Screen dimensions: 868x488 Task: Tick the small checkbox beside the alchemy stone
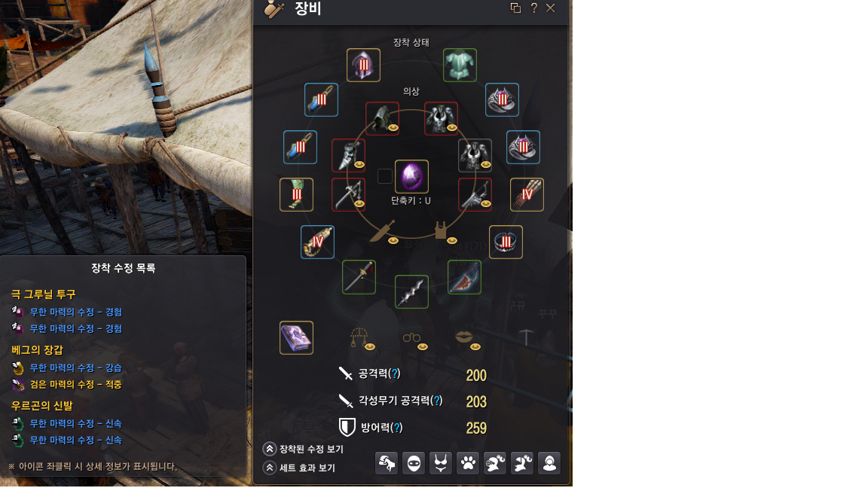pyautogui.click(x=385, y=176)
